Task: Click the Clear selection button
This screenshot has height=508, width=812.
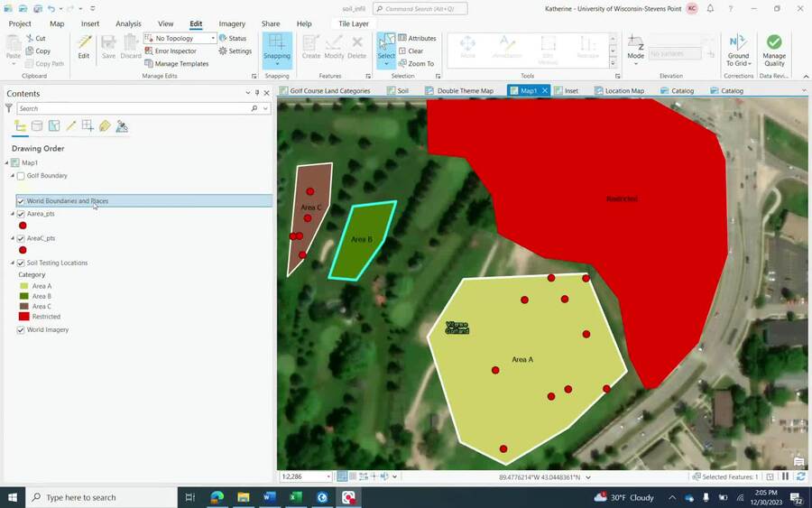Action: coord(415,51)
